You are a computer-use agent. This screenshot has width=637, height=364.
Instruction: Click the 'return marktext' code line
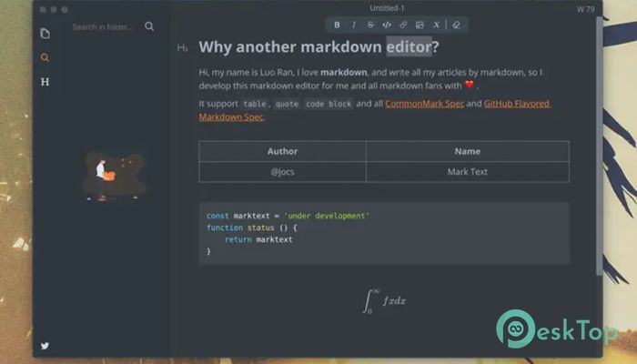coord(258,239)
